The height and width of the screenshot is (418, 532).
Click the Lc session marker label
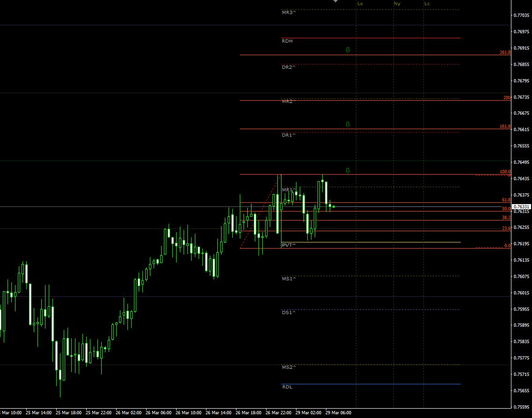(427, 4)
